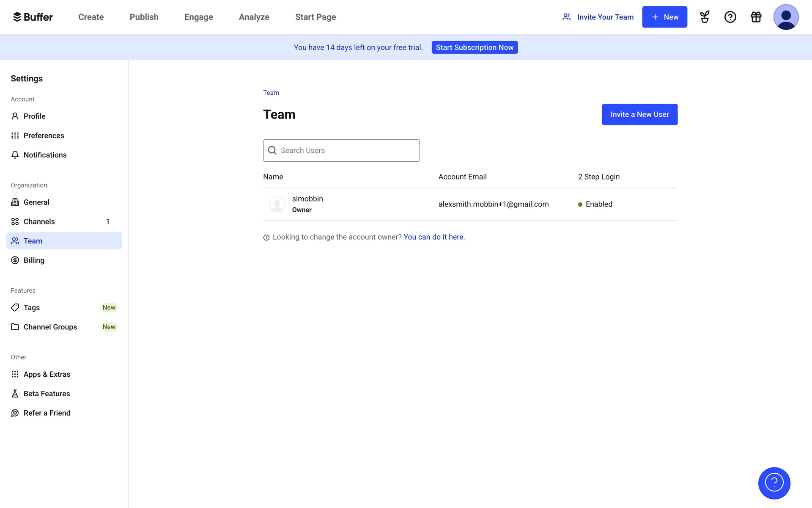This screenshot has height=508, width=812.
Task: Go to Notifications settings
Action: 45,155
